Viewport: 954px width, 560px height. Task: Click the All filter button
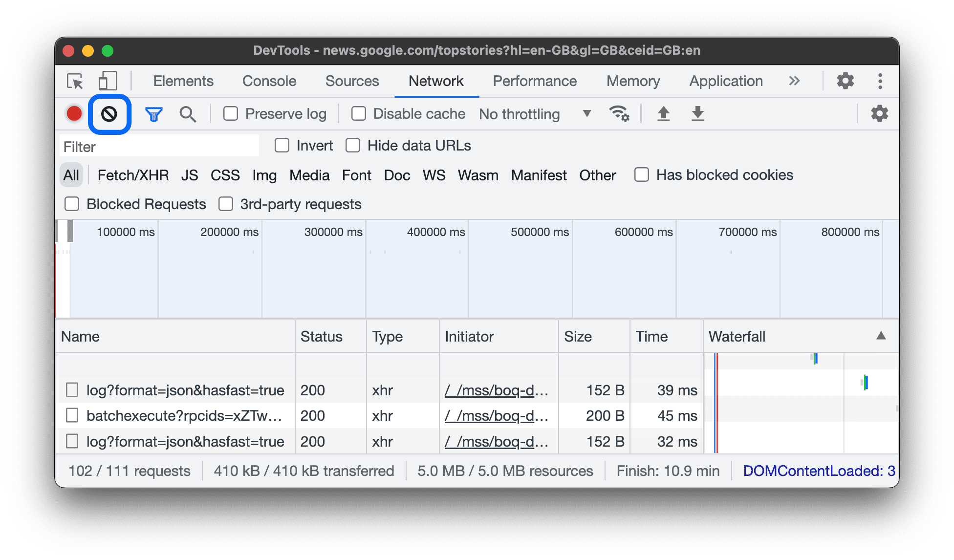71,175
